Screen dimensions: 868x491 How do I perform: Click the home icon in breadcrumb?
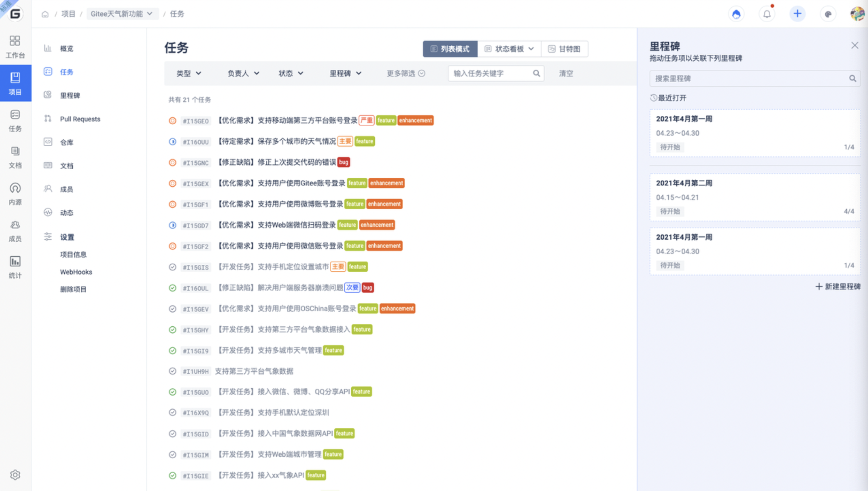45,14
